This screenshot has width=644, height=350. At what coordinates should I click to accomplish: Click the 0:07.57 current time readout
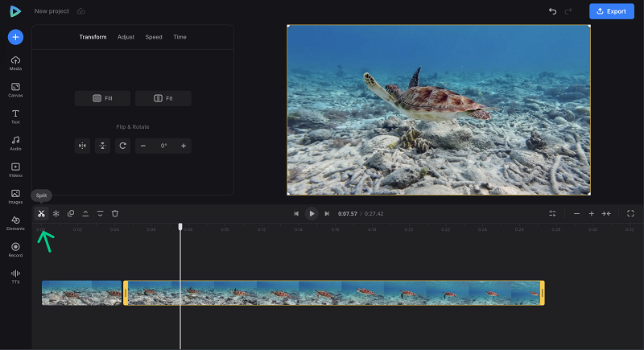click(x=348, y=214)
